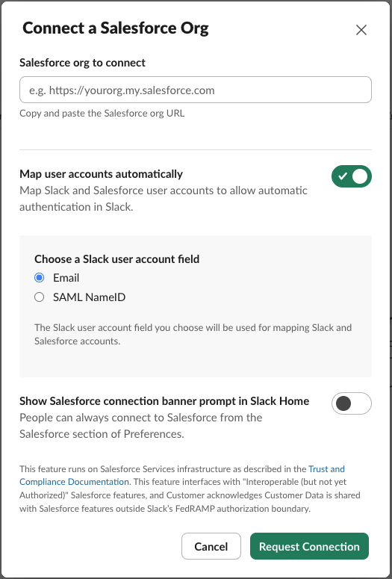Click Choose a Slack user account field heading

point(117,258)
